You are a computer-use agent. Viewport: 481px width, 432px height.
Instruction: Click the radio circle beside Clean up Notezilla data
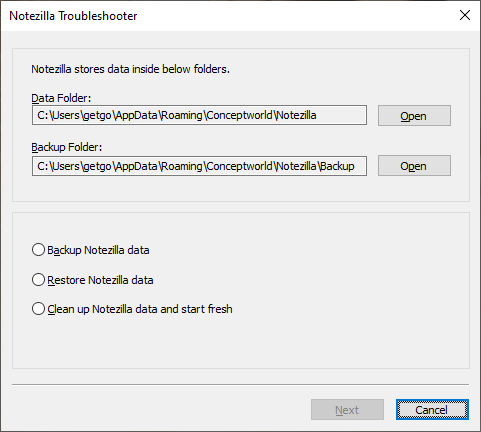click(38, 309)
